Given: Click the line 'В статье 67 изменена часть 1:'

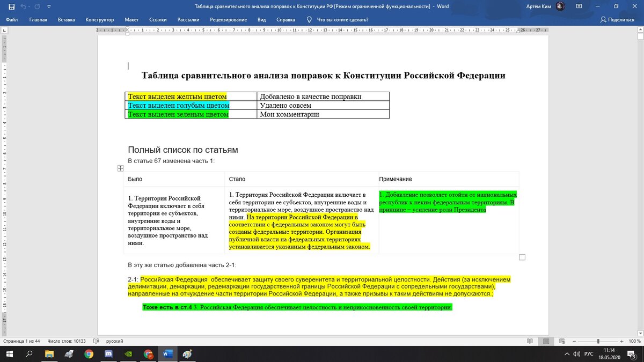Looking at the screenshot, I should [171, 160].
